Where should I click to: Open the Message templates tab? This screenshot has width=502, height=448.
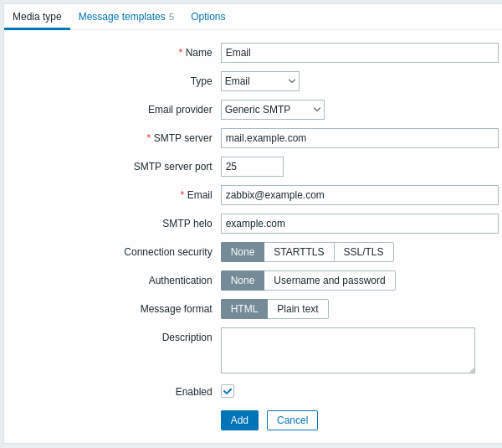tap(125, 17)
